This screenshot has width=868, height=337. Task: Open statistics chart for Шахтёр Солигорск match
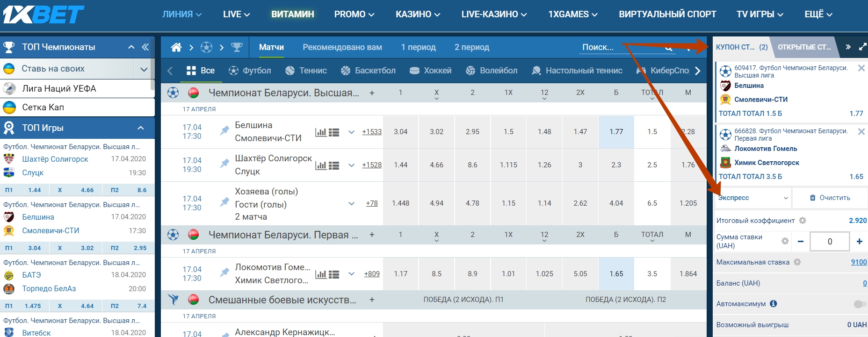pyautogui.click(x=321, y=165)
